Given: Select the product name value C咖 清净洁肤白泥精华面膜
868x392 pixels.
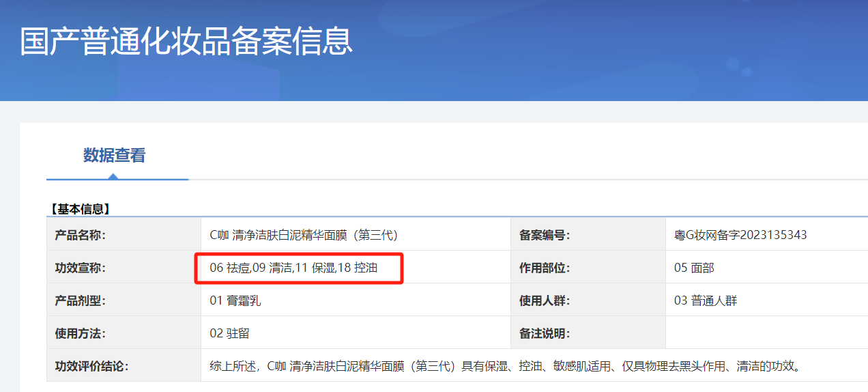Looking at the screenshot, I should [x=303, y=235].
